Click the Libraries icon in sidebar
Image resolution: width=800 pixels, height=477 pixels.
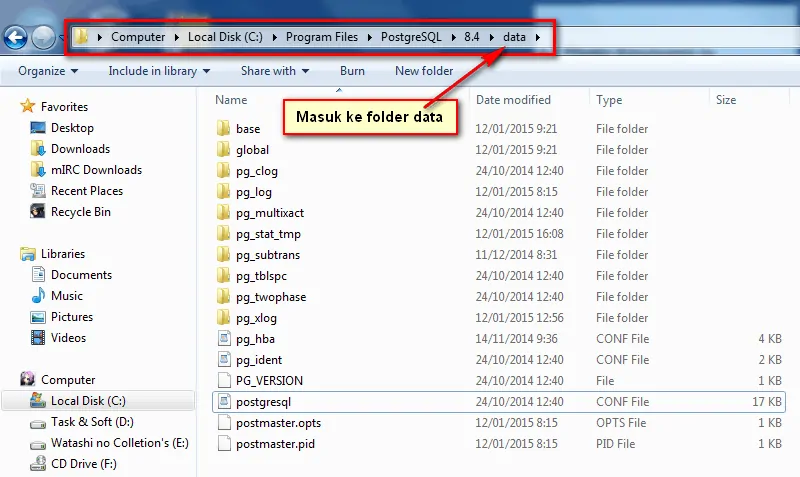(x=28, y=254)
